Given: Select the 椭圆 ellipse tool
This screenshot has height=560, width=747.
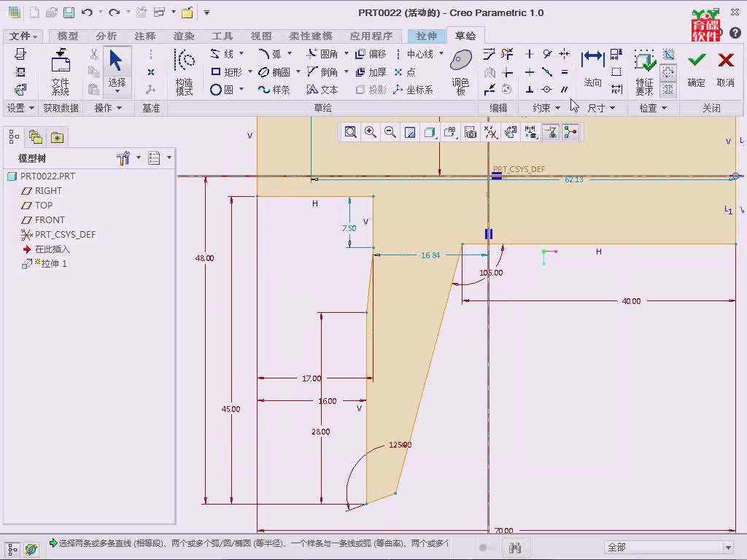Looking at the screenshot, I should pyautogui.click(x=274, y=72).
